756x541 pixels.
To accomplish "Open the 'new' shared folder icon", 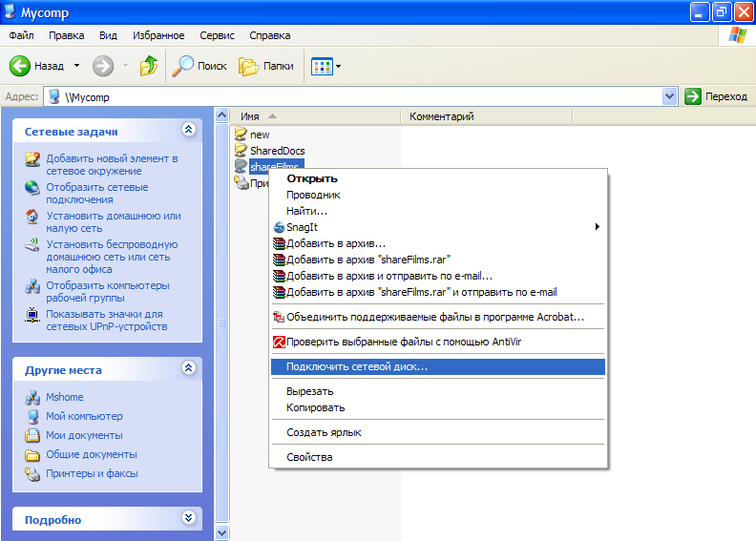I will click(x=241, y=135).
